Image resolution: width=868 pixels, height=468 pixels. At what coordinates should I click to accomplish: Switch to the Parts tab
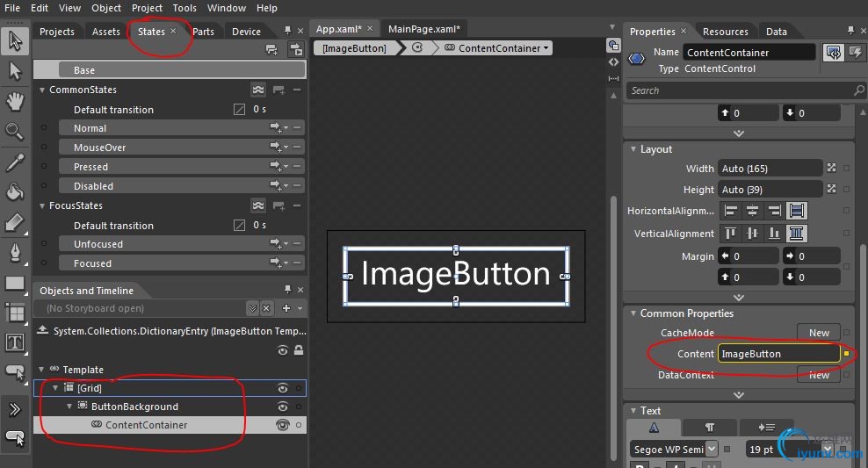click(203, 32)
